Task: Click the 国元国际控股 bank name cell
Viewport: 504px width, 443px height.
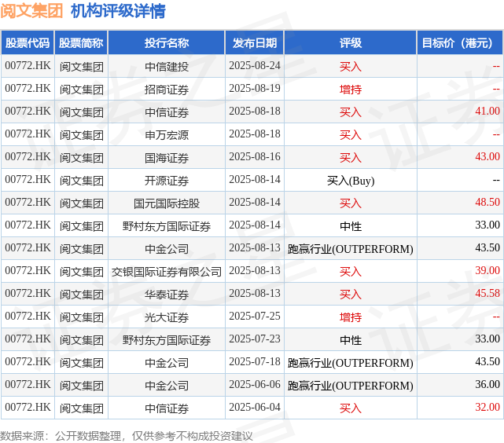Action: tap(167, 203)
